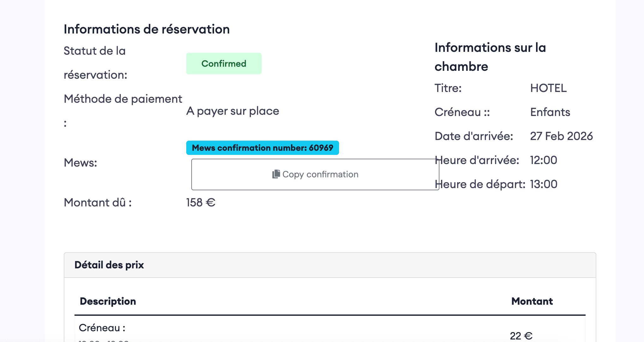Click the green Confirmed status badge

[224, 64]
